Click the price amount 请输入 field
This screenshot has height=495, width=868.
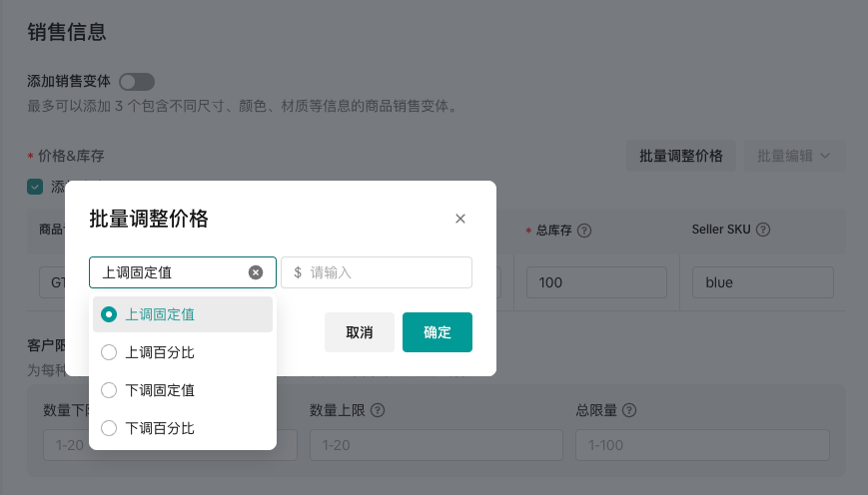385,272
